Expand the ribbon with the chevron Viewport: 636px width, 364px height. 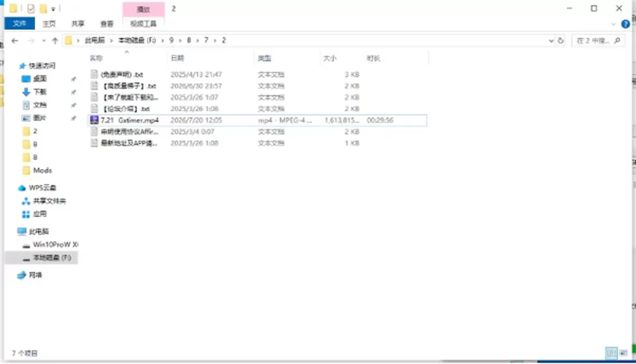pyautogui.click(x=613, y=24)
